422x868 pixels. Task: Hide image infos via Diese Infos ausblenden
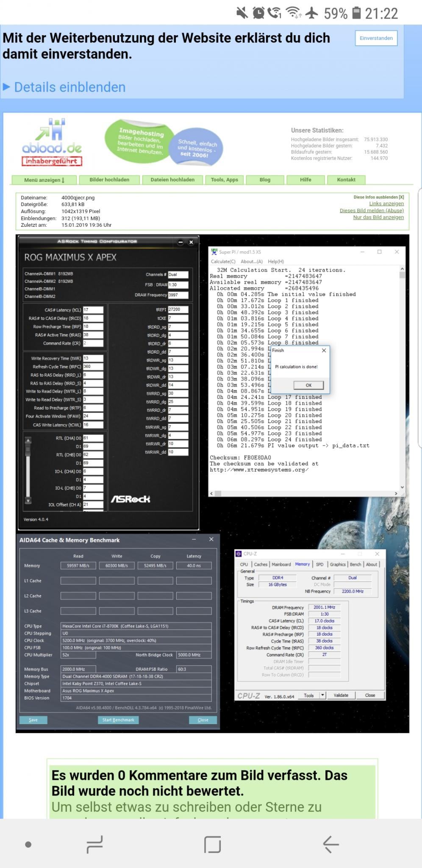pos(379,197)
